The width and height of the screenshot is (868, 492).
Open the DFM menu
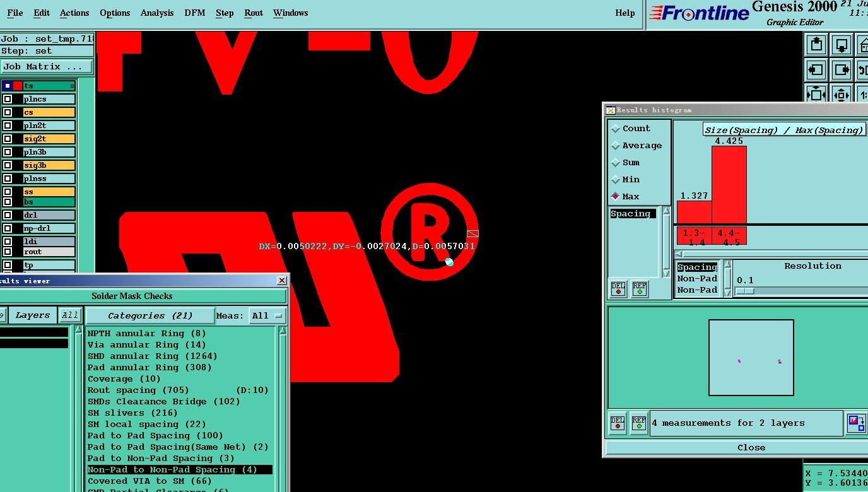[x=195, y=13]
